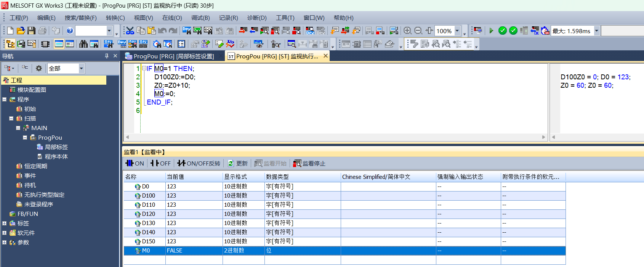Click the Paste clipboard icon
The height and width of the screenshot is (267, 644).
tap(152, 31)
